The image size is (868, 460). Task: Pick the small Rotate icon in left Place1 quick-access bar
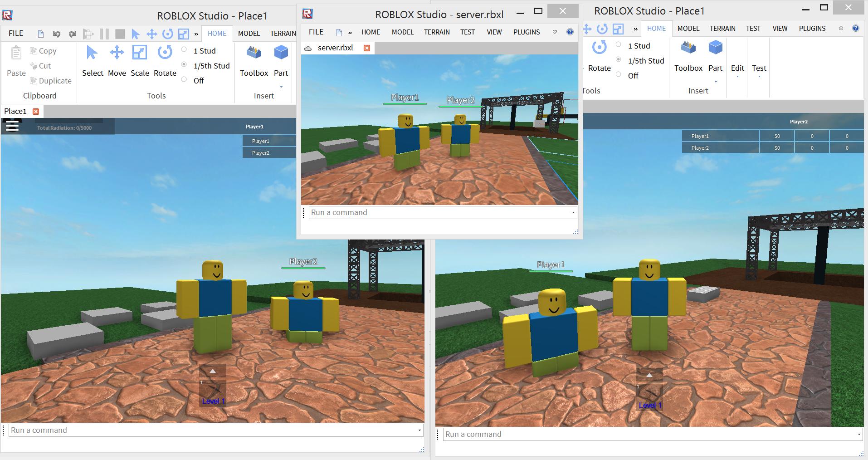click(x=167, y=34)
